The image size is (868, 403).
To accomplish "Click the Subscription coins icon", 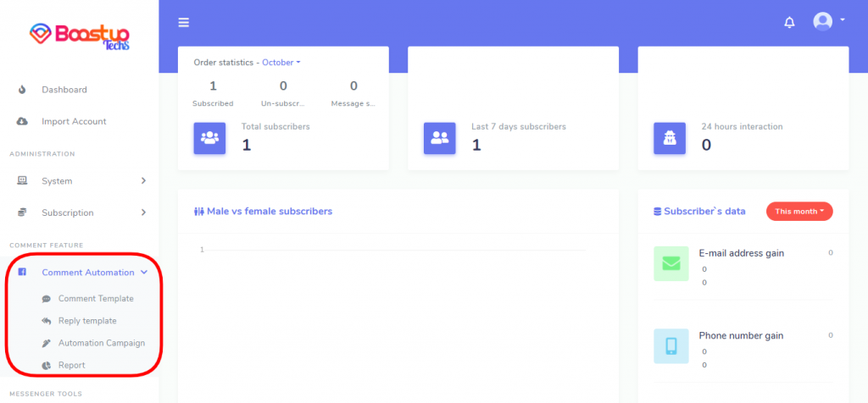I will pos(22,213).
